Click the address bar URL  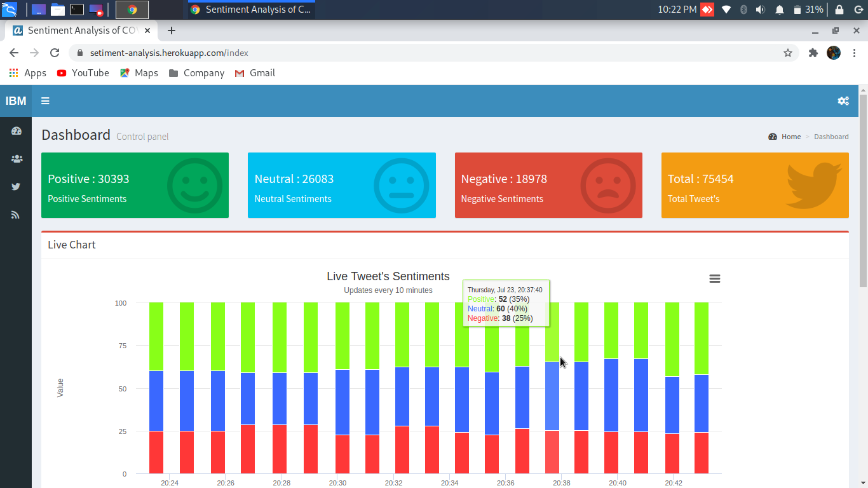tap(169, 53)
